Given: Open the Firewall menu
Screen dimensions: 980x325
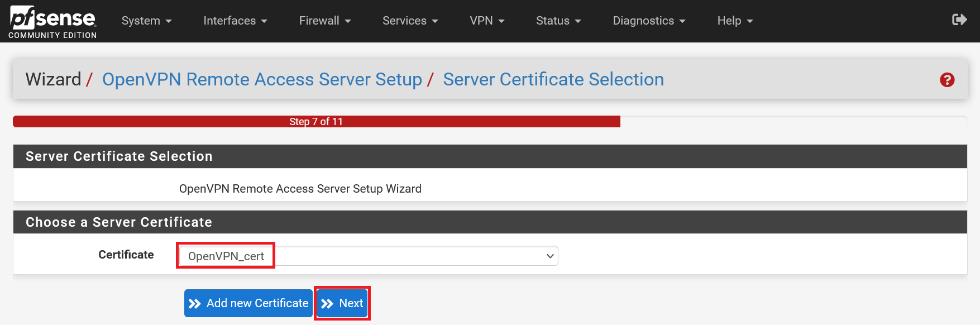Looking at the screenshot, I should tap(325, 21).
